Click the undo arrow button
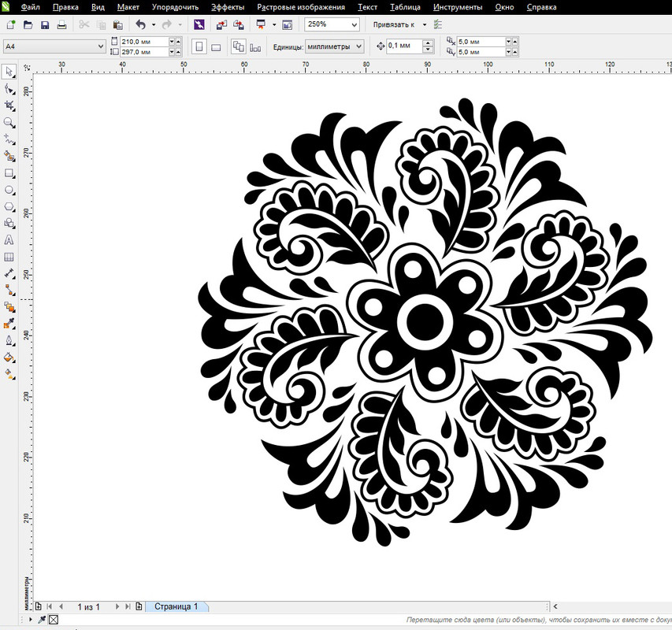Image resolution: width=672 pixels, height=630 pixels. (140, 25)
